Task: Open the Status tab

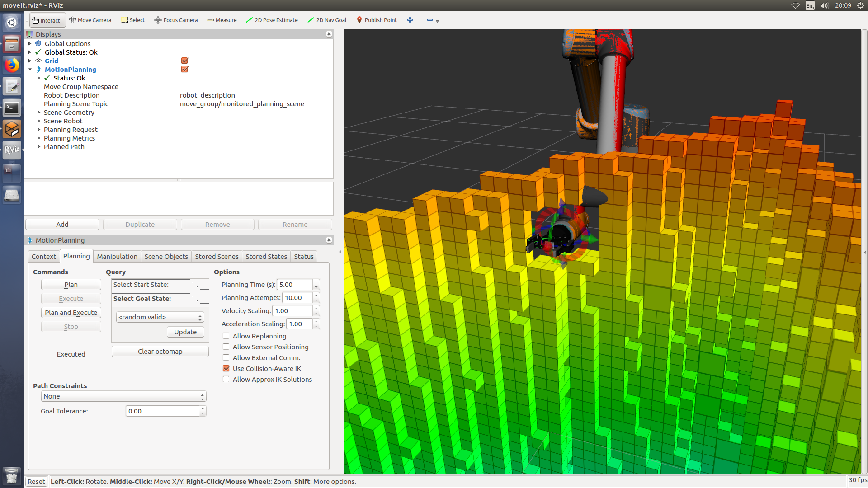Action: pyautogui.click(x=304, y=257)
